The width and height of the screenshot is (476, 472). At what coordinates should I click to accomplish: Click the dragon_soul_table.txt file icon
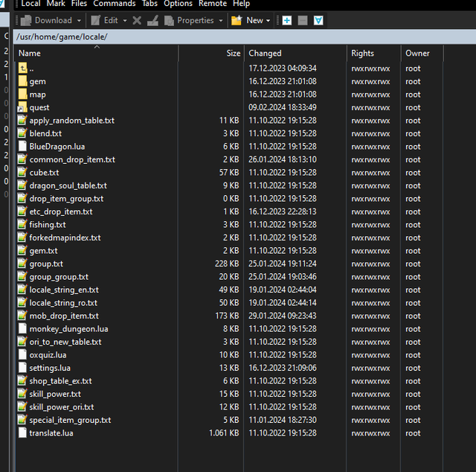(22, 185)
